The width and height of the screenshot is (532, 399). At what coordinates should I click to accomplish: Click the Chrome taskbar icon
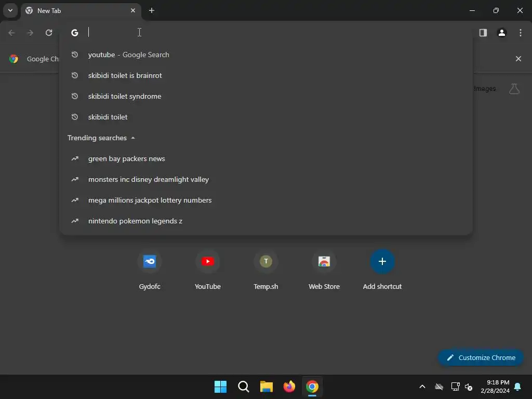click(312, 387)
